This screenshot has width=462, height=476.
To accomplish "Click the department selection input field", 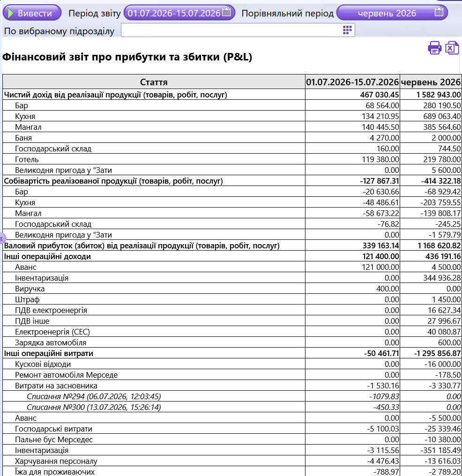I will [238, 30].
